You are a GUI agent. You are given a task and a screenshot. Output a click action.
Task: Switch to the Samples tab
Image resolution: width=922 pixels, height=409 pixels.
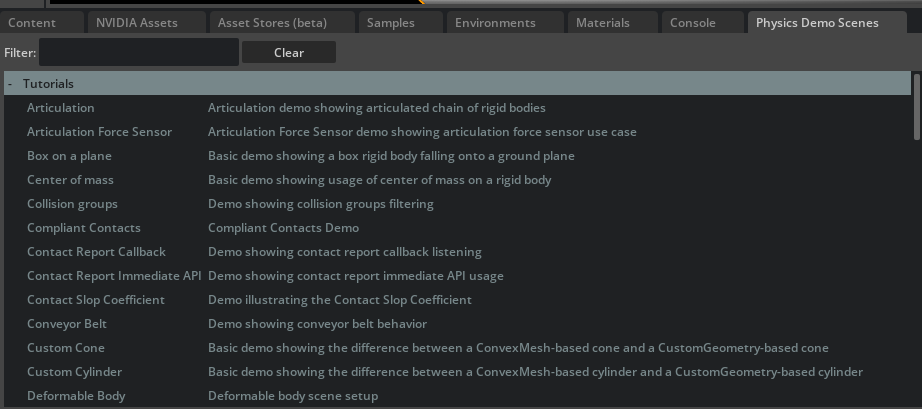400,22
